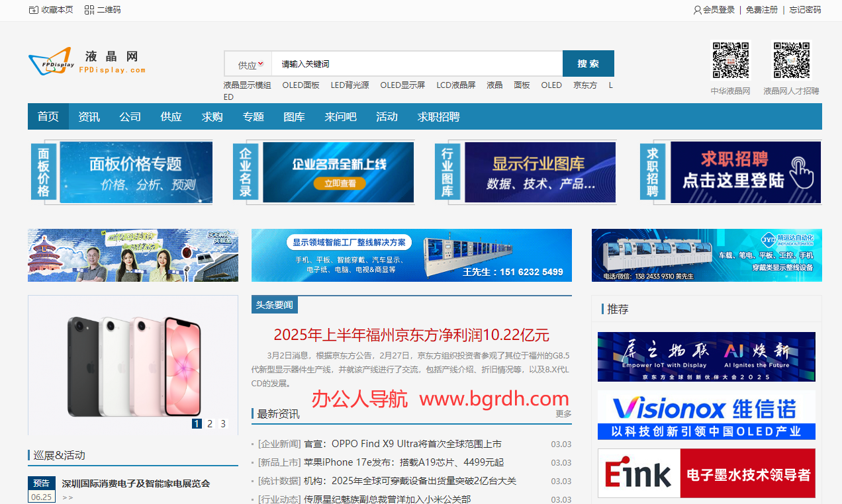This screenshot has width=842, height=504.
Task: Open 忘记密码 link
Action: [805, 10]
